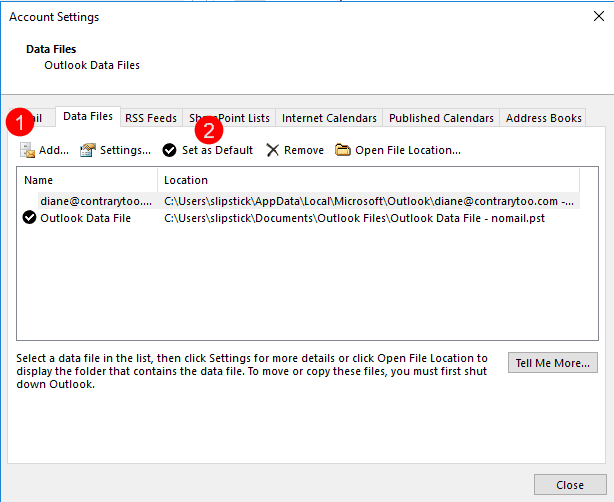Click the Remove label in toolbar
Image resolution: width=614 pixels, height=502 pixels.
pyautogui.click(x=304, y=150)
